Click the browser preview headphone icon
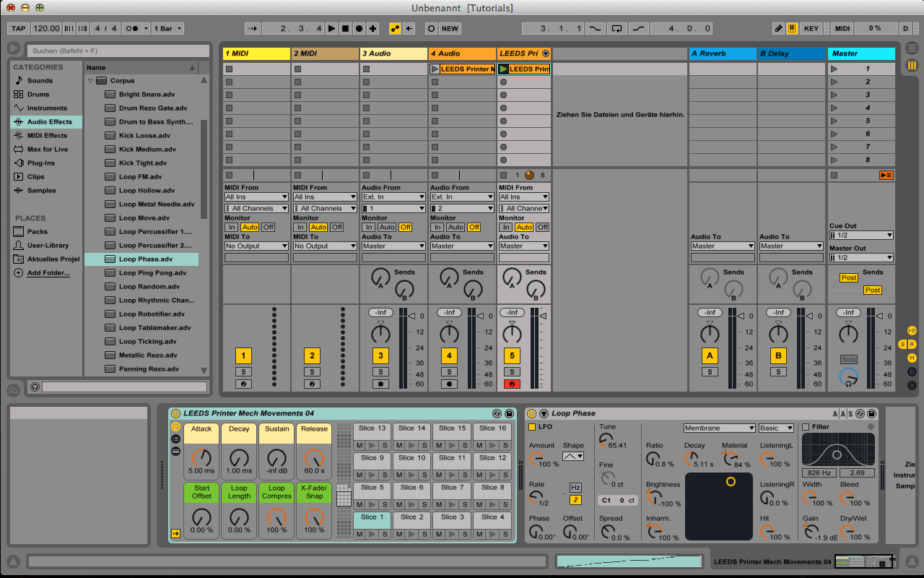Screen dimensions: 924x578 click(34, 387)
